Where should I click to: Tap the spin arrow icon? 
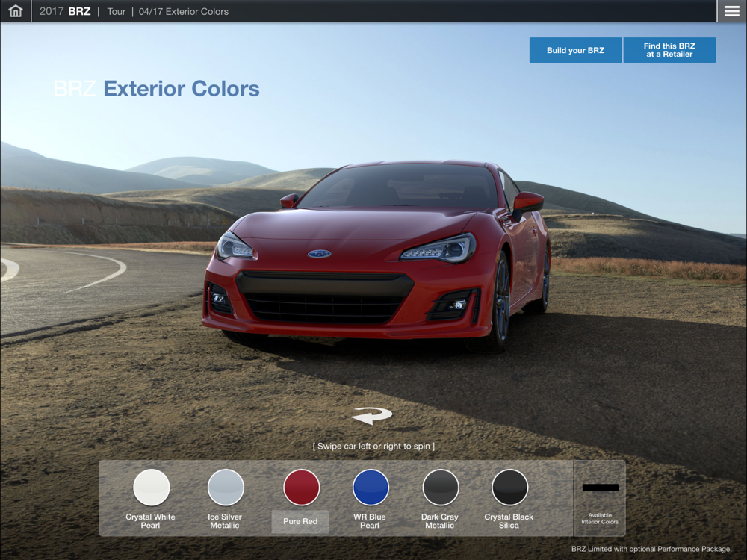pos(372,416)
